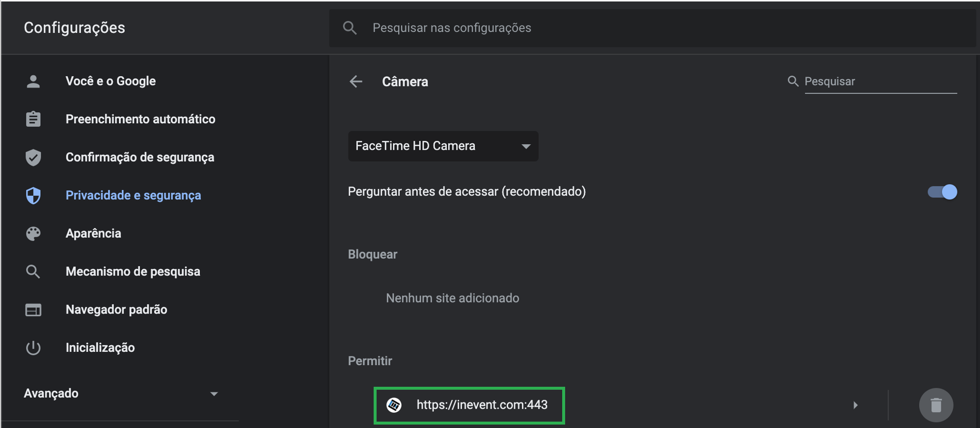Image resolution: width=980 pixels, height=428 pixels.
Task: Expand the Avançado section
Action: click(x=121, y=394)
